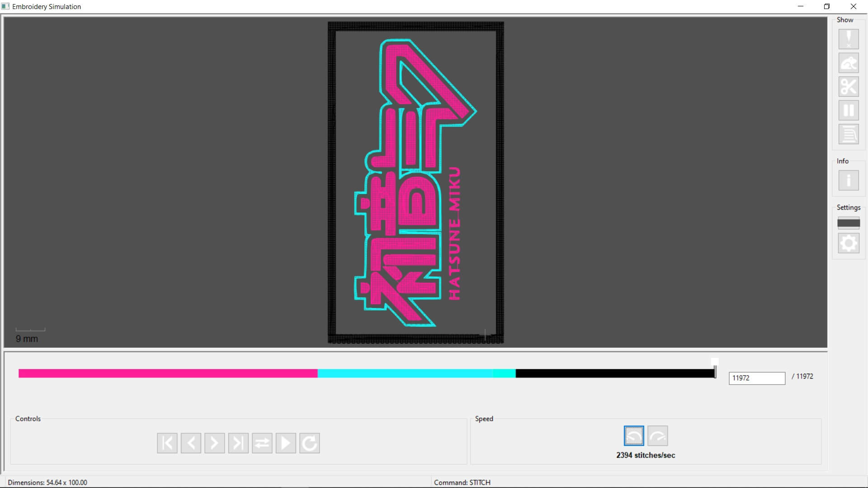Click pink section of stitch timeline
Screen dimensions: 868x488
tap(168, 373)
